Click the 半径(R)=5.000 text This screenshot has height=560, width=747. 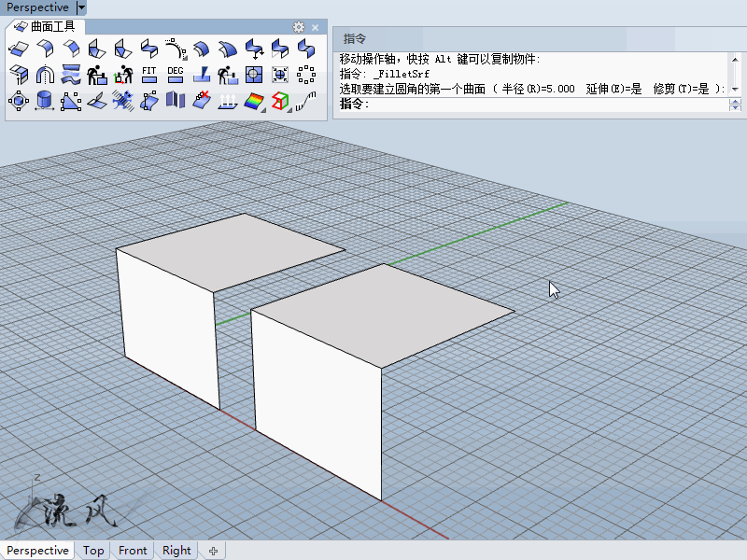(539, 89)
